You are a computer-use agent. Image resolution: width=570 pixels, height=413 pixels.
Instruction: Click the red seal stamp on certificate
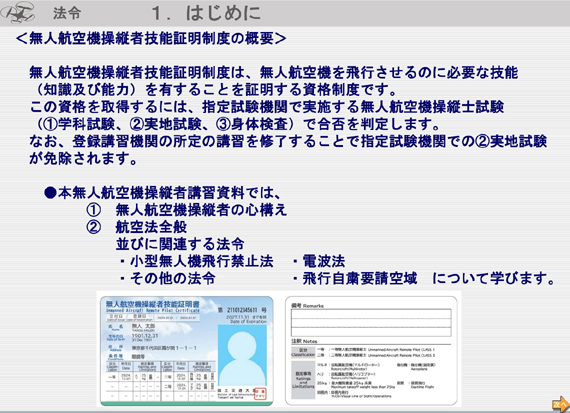pyautogui.click(x=261, y=393)
